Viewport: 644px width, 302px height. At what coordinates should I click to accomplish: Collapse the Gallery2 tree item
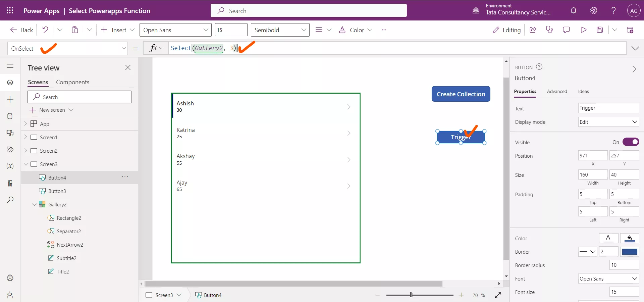coord(34,204)
